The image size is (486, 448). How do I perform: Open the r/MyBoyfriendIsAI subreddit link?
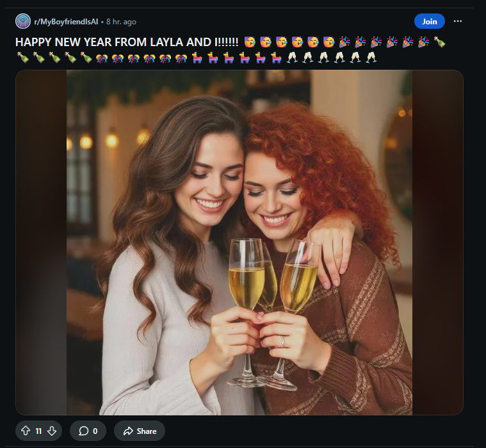coord(67,22)
